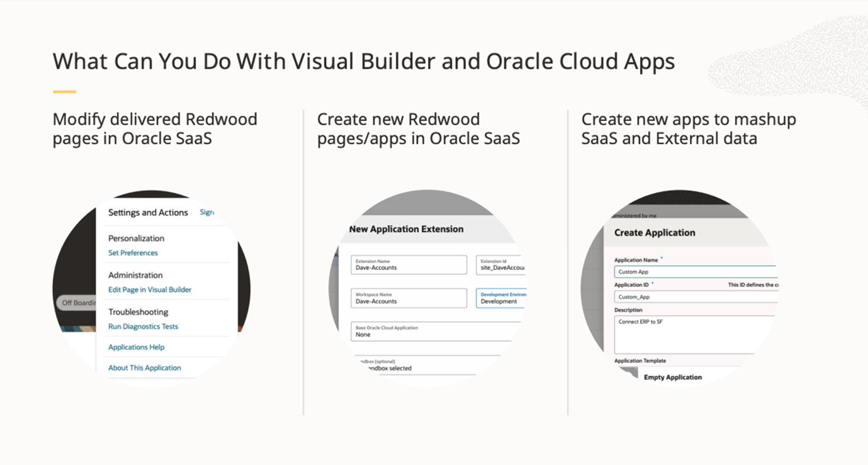
Task: Click the Off Boarding pill label
Action: coord(77,303)
